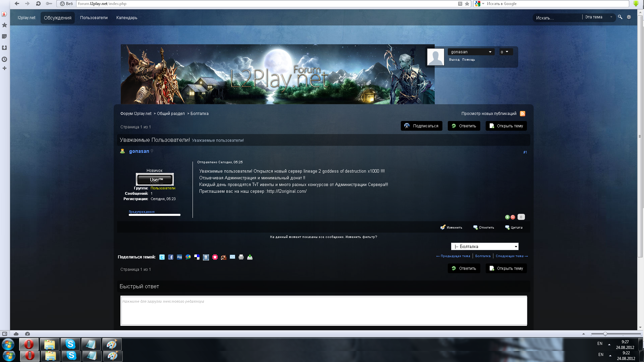Open the Пользователи menu item

pos(94,18)
